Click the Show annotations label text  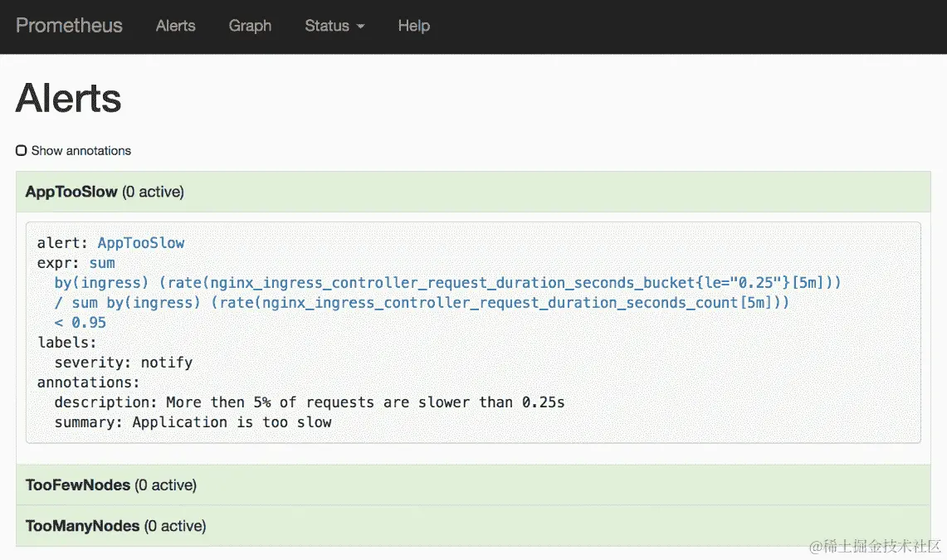(81, 151)
